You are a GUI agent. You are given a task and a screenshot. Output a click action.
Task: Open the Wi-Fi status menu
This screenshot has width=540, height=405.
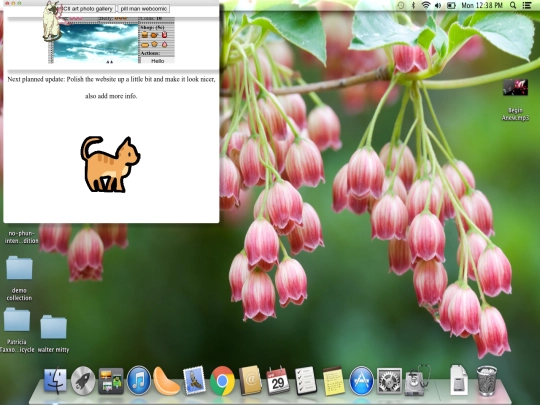pos(426,5)
